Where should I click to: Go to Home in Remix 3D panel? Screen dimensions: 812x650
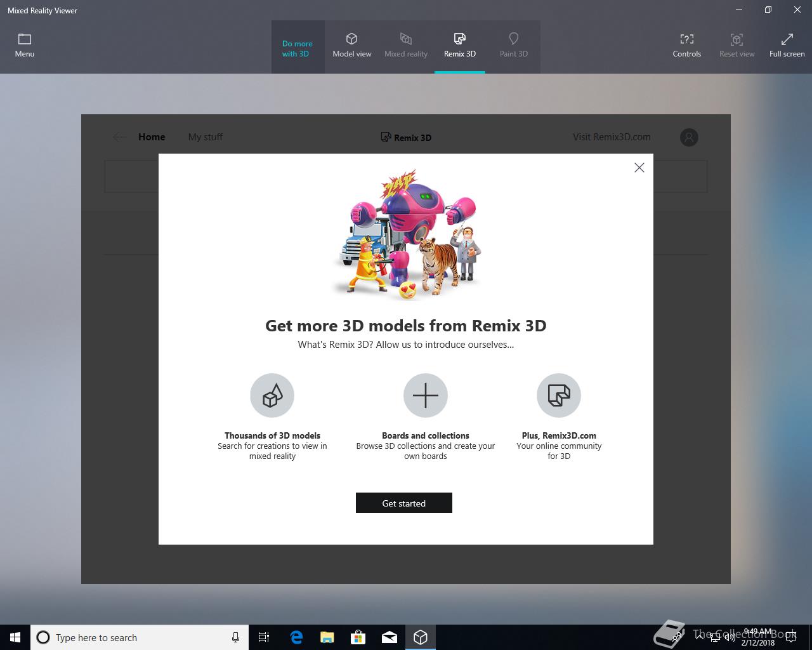point(152,137)
